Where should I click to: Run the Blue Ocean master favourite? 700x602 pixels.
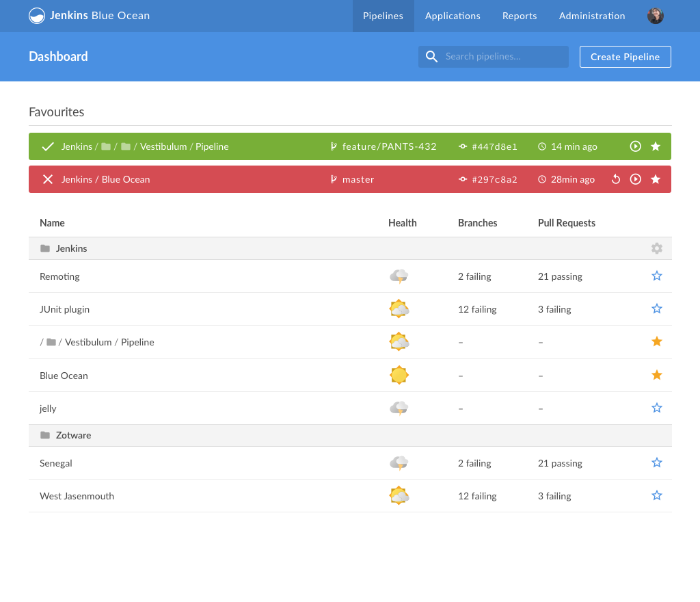point(635,179)
